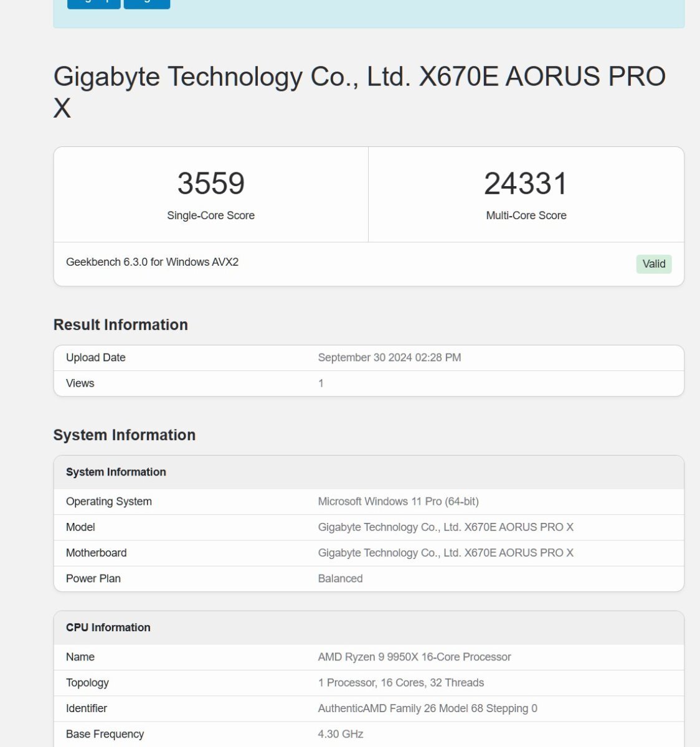The width and height of the screenshot is (700, 747).
Task: Click the Identifier label
Action: tap(87, 708)
